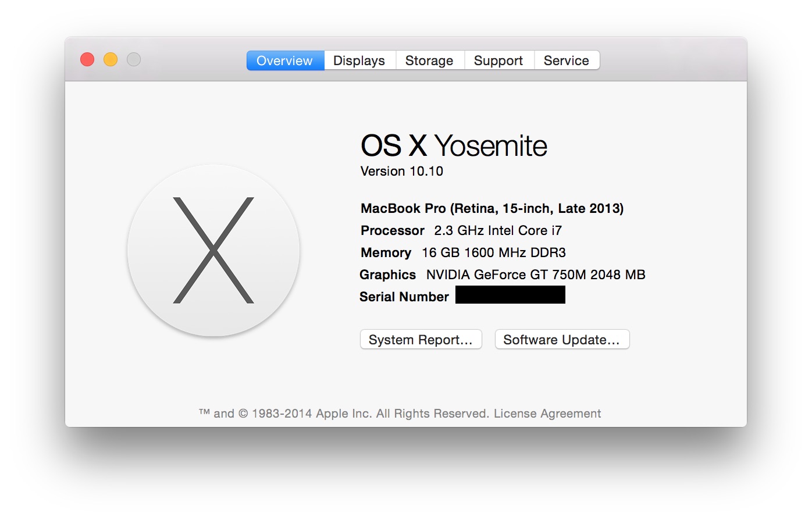Click the MacBook Pro model line
The image size is (812, 520).
(x=492, y=208)
